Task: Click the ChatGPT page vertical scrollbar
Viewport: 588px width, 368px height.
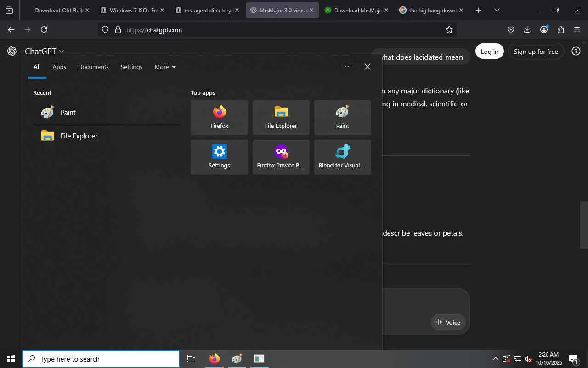Action: [x=584, y=225]
